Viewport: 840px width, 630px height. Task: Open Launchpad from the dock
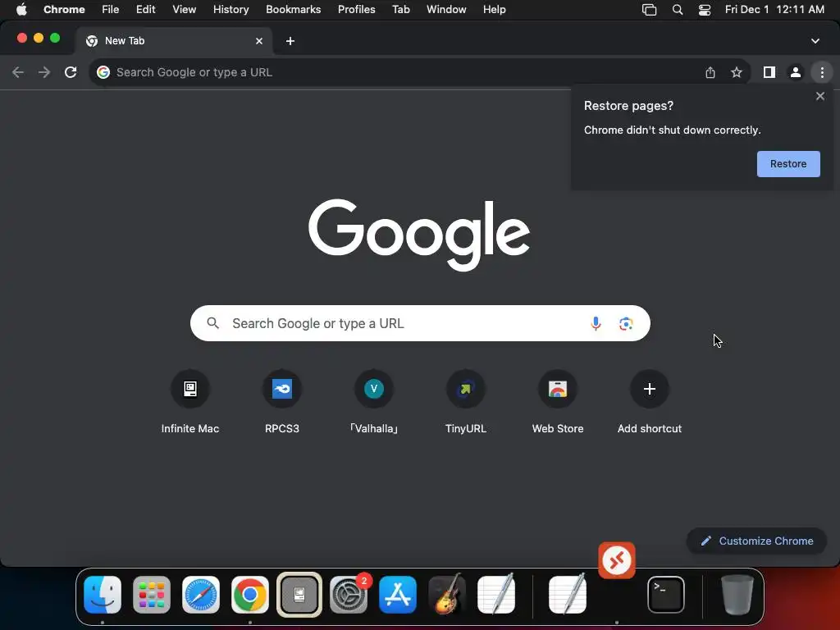(x=152, y=595)
